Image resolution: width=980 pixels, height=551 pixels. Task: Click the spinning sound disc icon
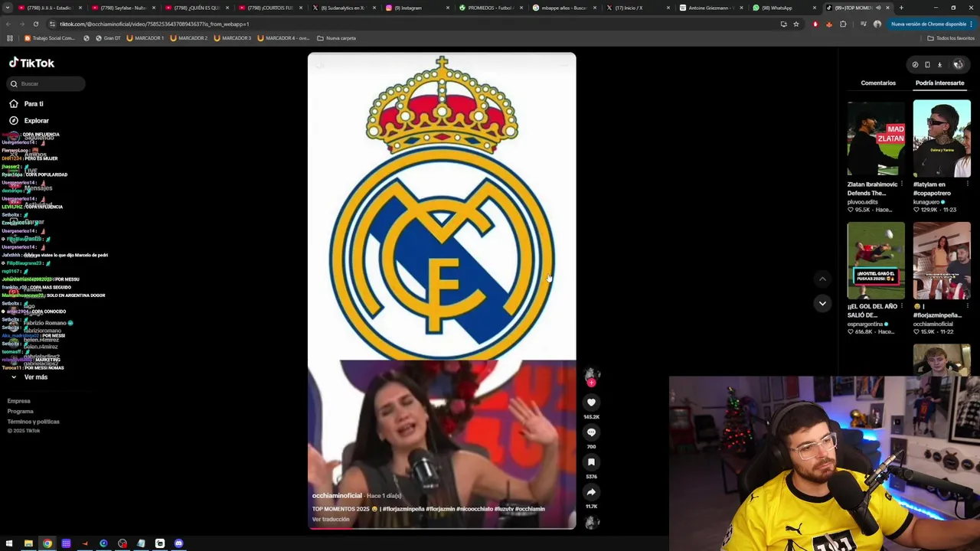tap(591, 523)
